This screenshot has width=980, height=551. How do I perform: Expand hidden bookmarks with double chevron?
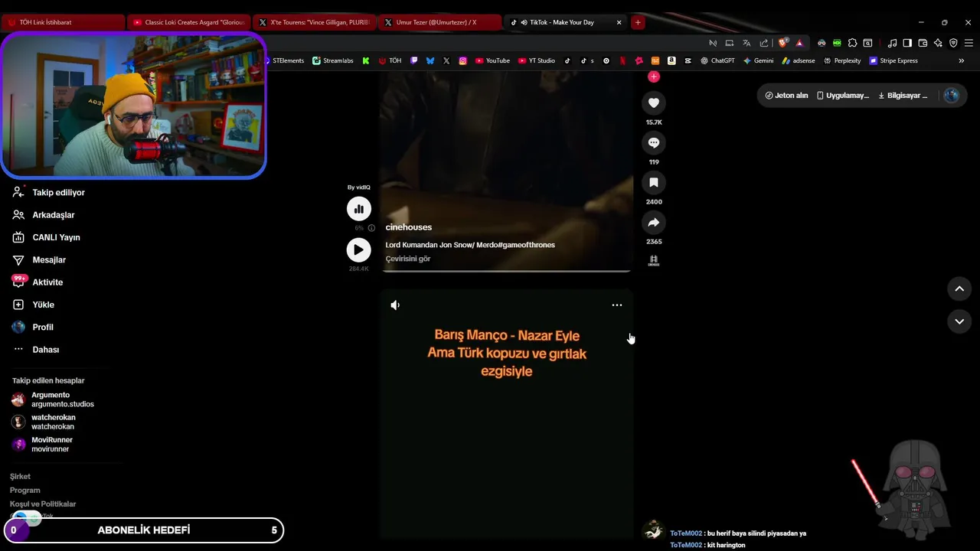tap(962, 60)
